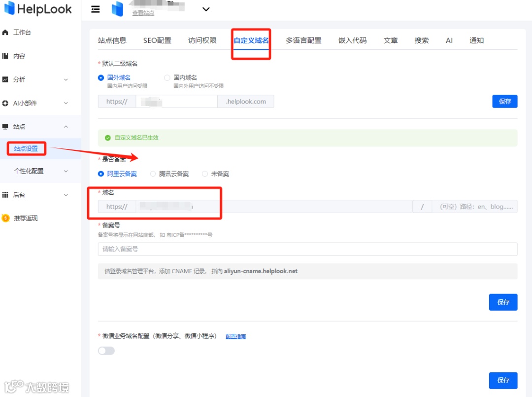
Task: Enable the 微信业务域名配置 toggle
Action: click(x=106, y=350)
